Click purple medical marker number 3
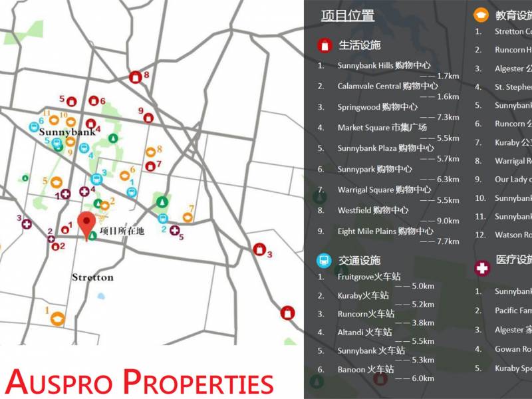Screen dimensions: 532x399 (27, 224)
